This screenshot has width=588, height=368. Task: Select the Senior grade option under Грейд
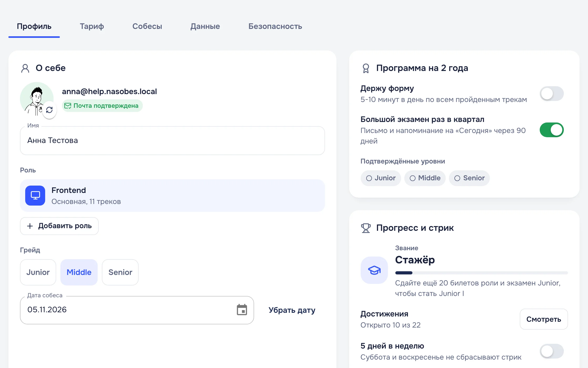click(120, 272)
